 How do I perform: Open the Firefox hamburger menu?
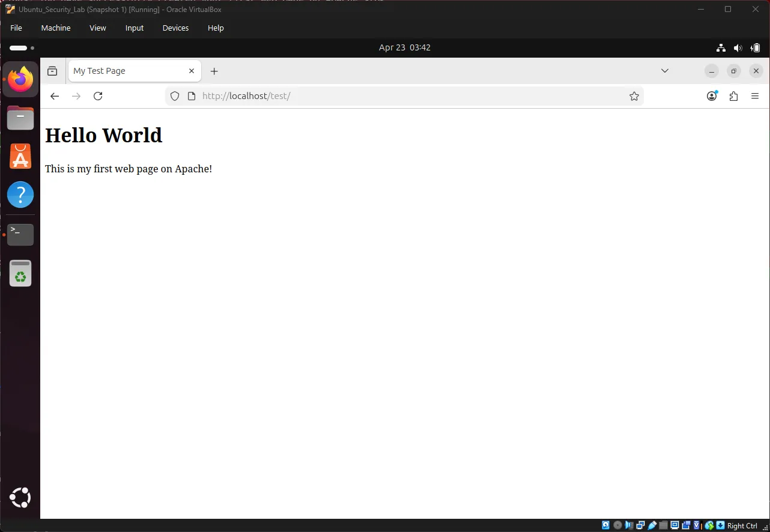coord(755,96)
